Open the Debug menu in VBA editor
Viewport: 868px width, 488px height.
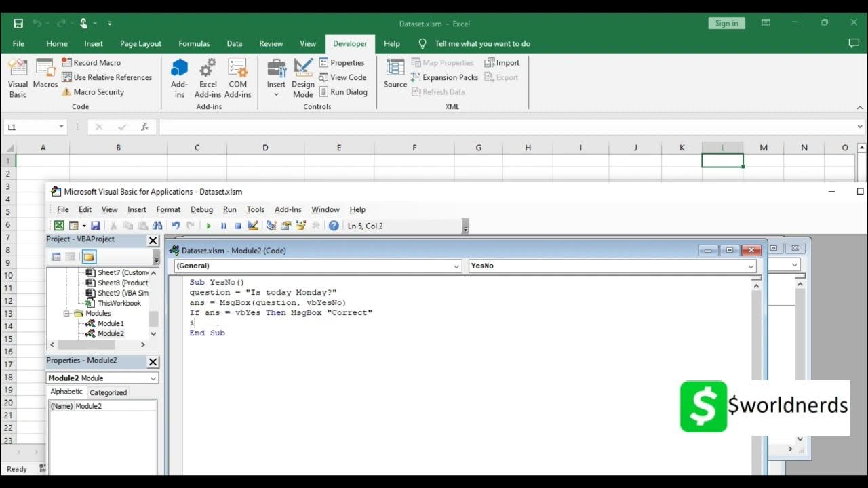201,209
